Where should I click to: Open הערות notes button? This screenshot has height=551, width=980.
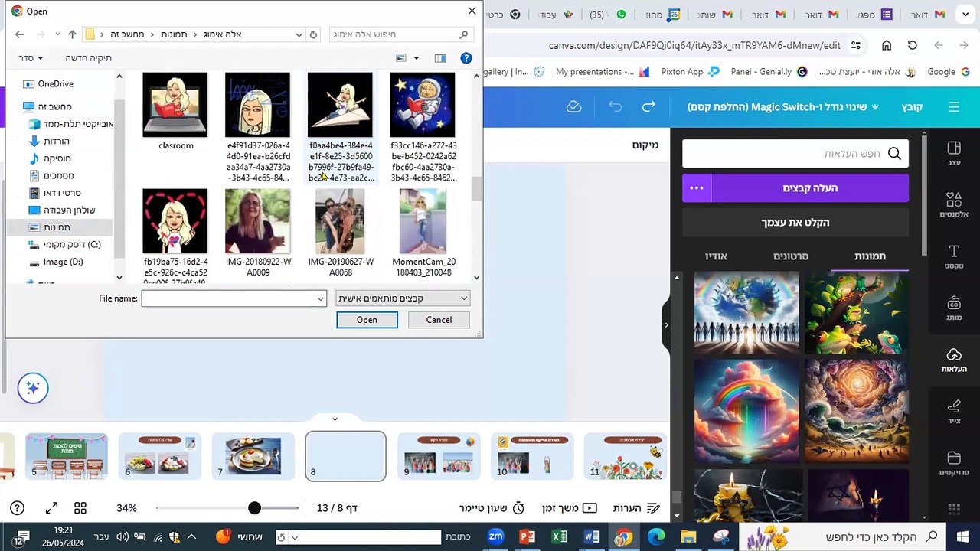tap(636, 508)
